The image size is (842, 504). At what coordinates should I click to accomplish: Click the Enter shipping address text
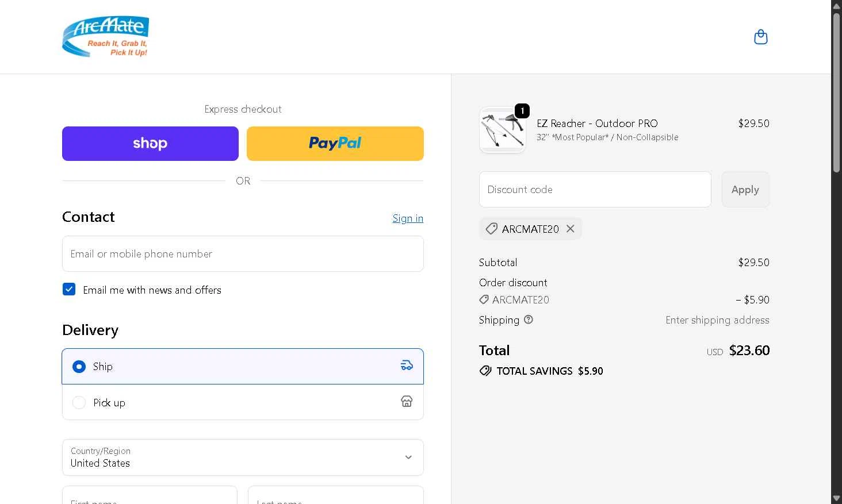pos(717,320)
